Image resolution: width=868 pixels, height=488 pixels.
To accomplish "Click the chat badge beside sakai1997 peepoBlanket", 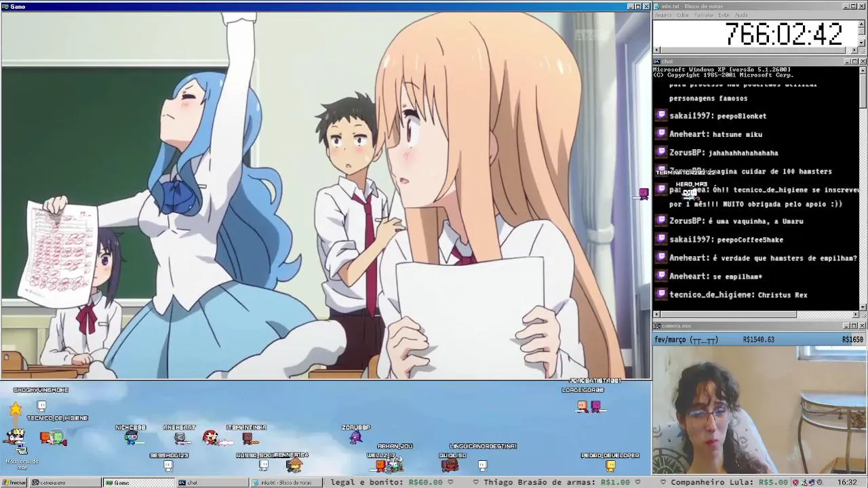I will (661, 116).
